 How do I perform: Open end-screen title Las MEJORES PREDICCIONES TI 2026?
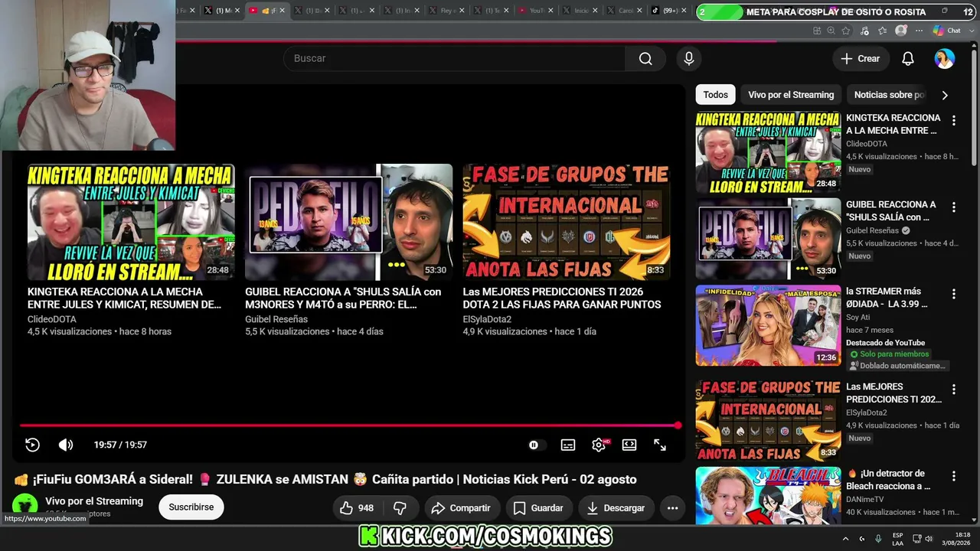(x=562, y=298)
